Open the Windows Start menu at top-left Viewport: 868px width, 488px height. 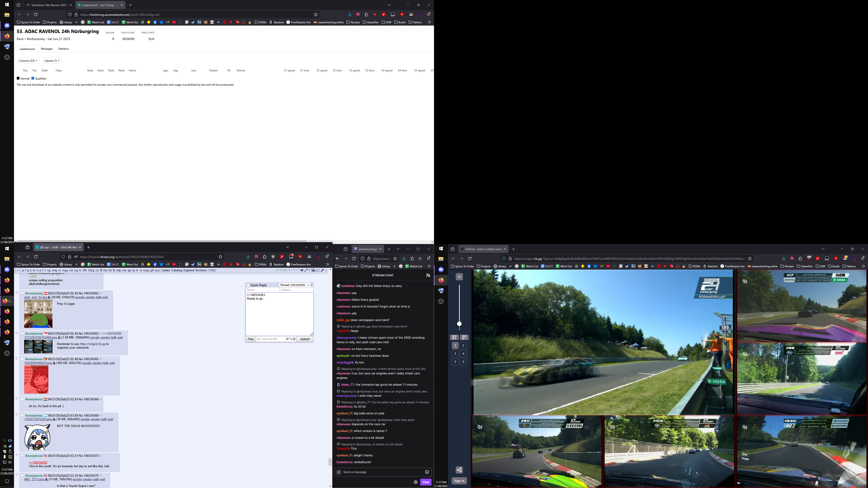click(x=7, y=5)
